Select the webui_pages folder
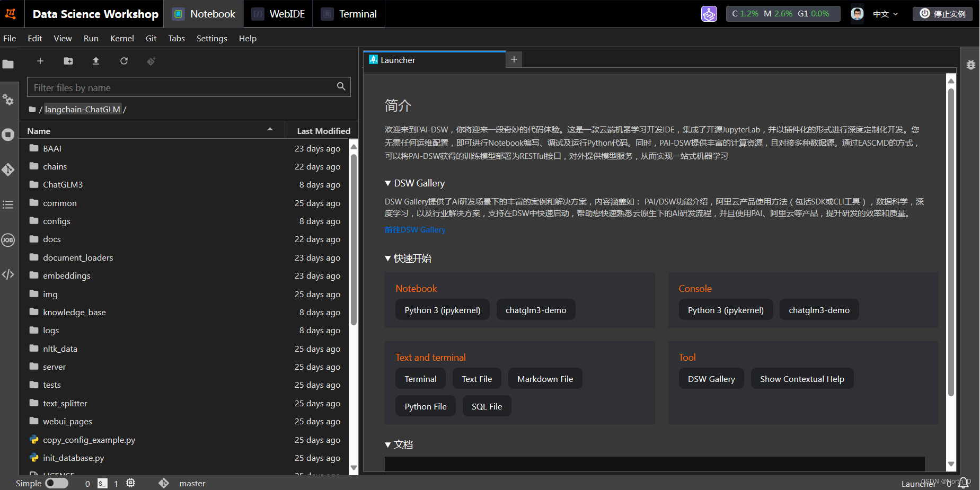The height and width of the screenshot is (490, 980). (184, 421)
